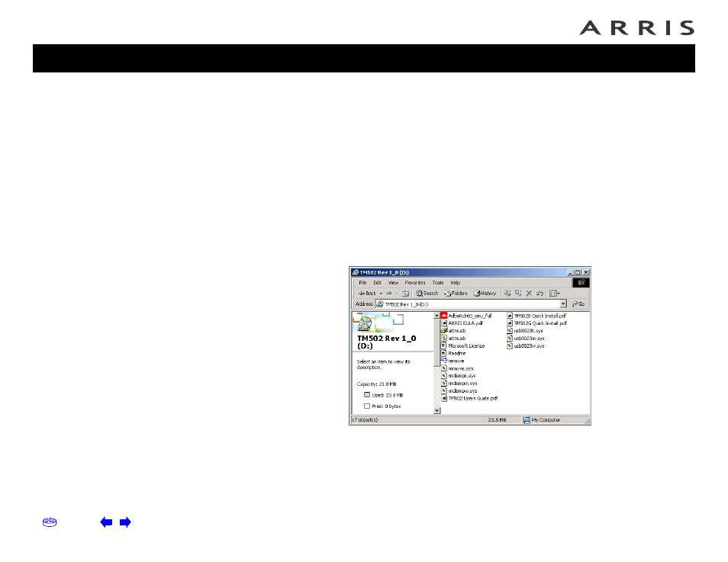
Task: Click the '17 object(s)' status text
Action: (x=365, y=420)
